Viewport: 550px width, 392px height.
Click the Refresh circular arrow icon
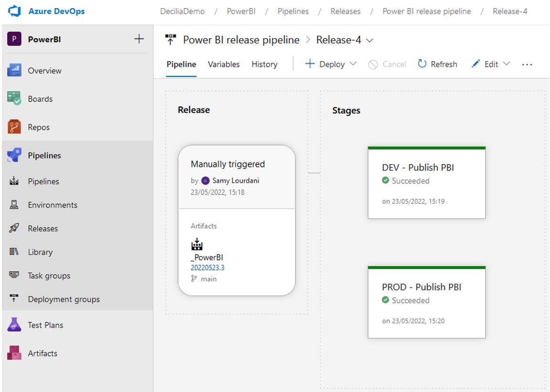pos(422,64)
